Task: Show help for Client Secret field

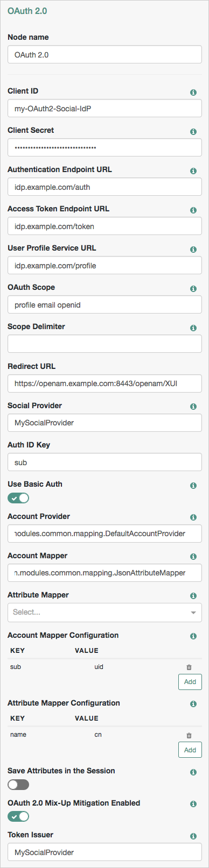Action: click(193, 132)
